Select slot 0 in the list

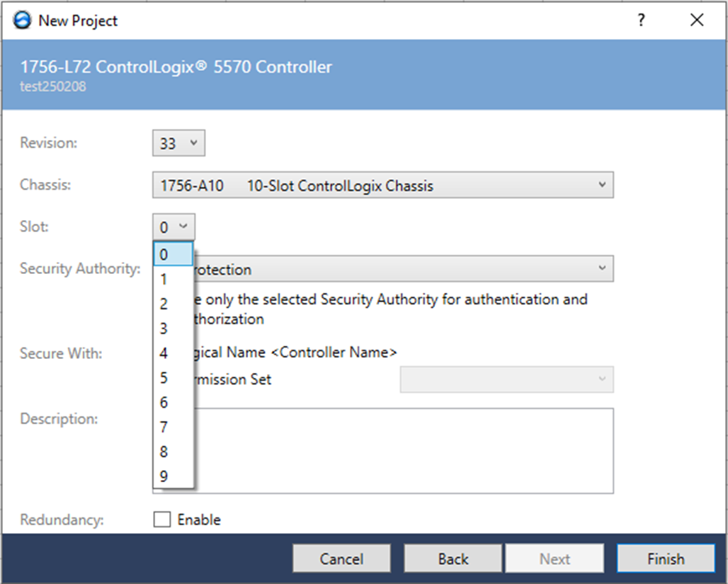coord(174,254)
